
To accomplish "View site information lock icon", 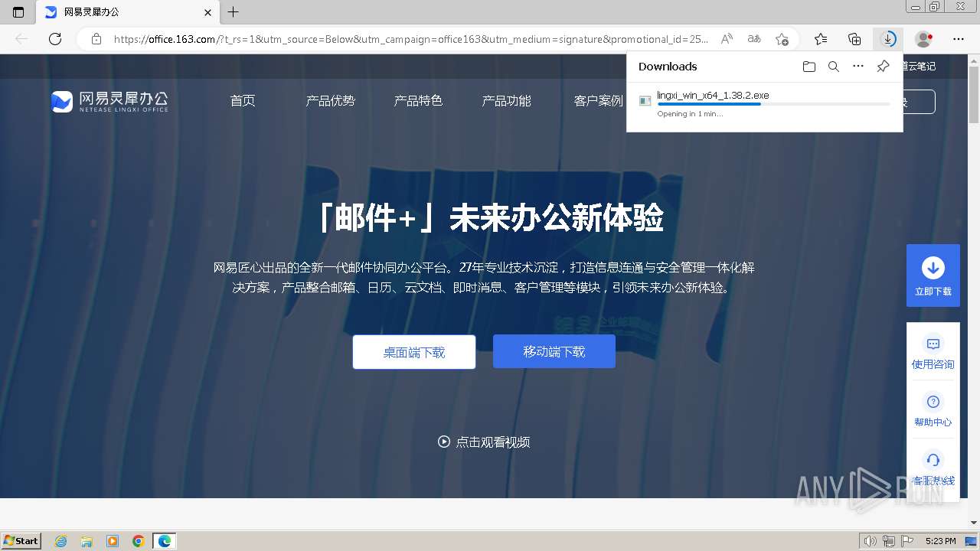I will point(96,39).
